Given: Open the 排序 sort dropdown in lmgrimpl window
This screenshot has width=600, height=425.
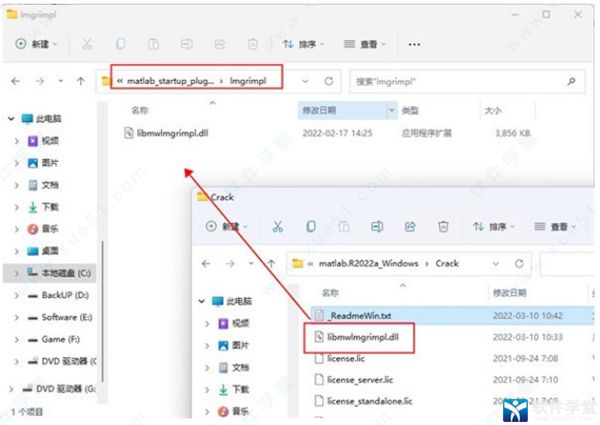Looking at the screenshot, I should click(x=304, y=44).
